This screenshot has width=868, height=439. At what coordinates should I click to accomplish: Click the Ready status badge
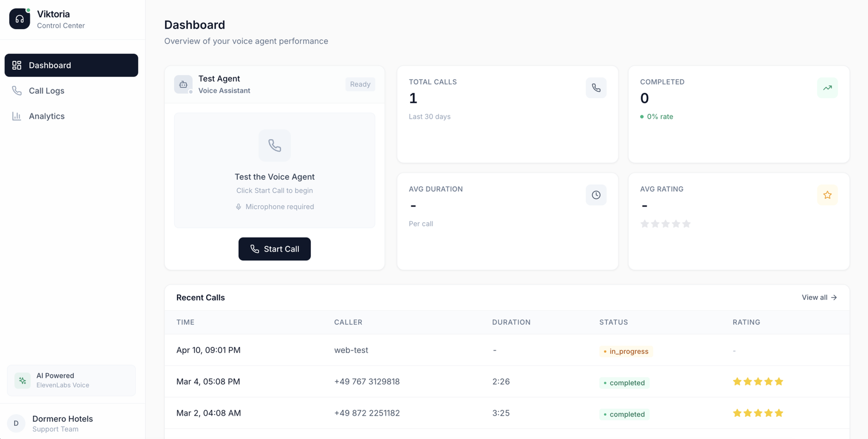pos(360,85)
